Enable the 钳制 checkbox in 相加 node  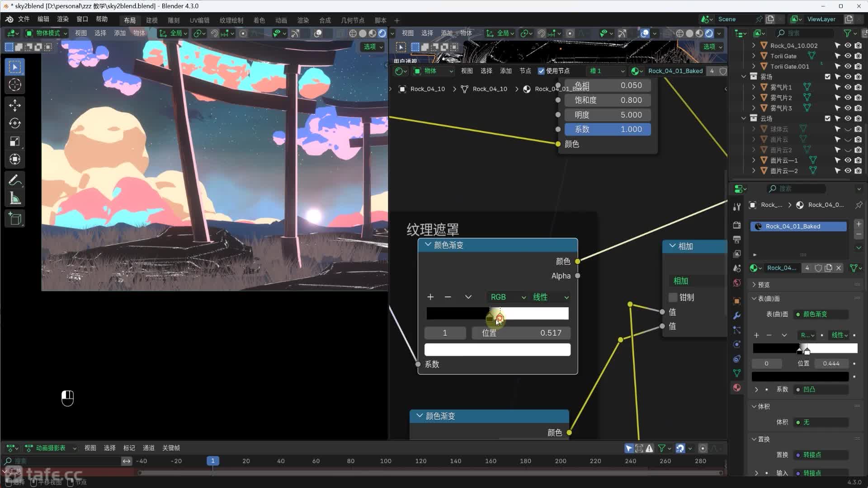[x=673, y=297]
